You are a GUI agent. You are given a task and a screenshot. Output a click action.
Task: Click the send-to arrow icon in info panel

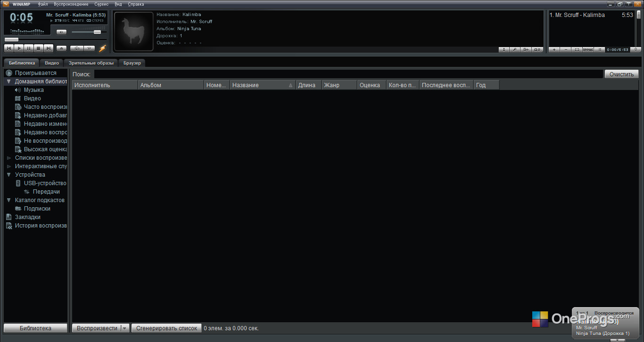point(527,49)
